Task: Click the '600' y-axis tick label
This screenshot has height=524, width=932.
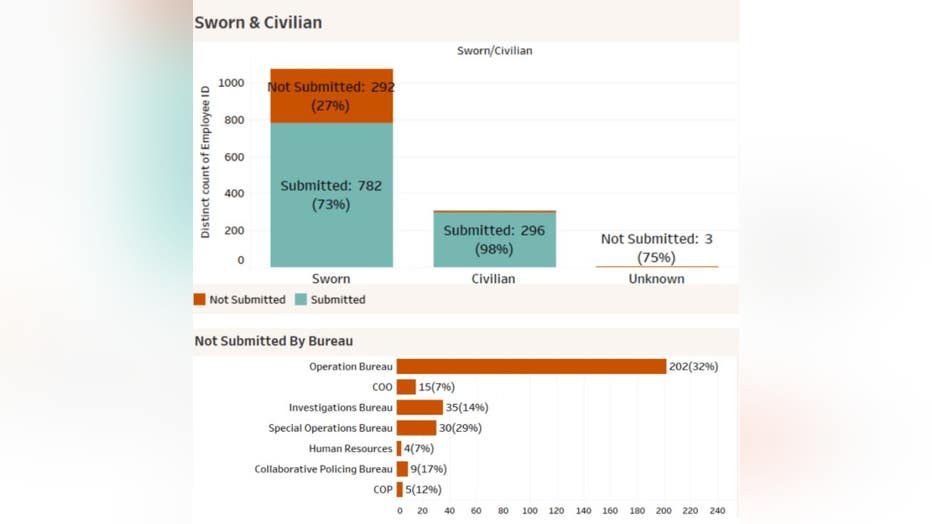Action: click(234, 157)
